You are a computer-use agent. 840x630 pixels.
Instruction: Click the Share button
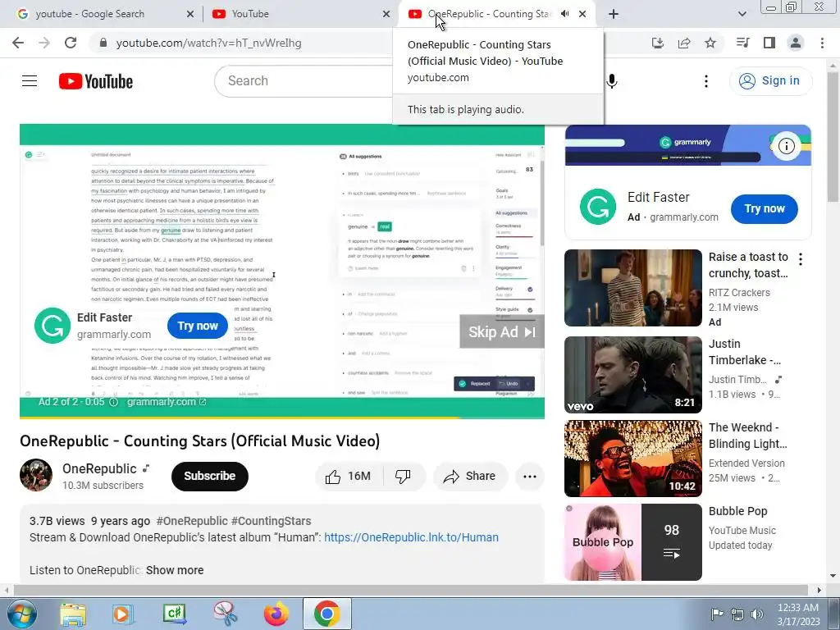470,477
